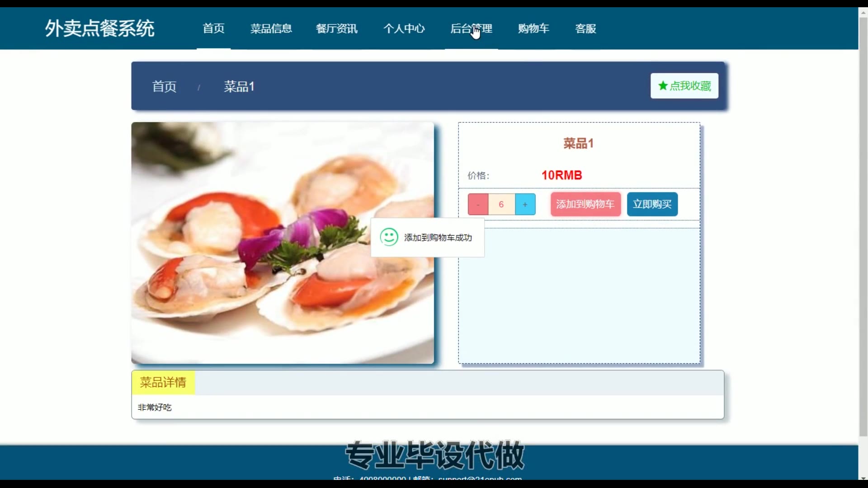Click the 外卖点餐系统 site logo title
The height and width of the screenshot is (488, 868).
pyautogui.click(x=99, y=28)
